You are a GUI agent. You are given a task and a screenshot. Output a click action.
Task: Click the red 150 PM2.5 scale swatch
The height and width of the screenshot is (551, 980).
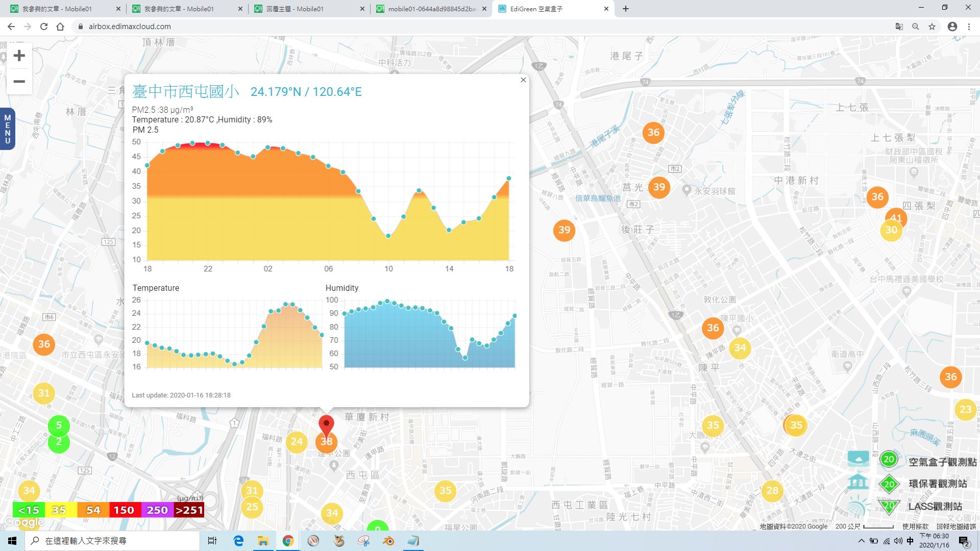point(124,510)
